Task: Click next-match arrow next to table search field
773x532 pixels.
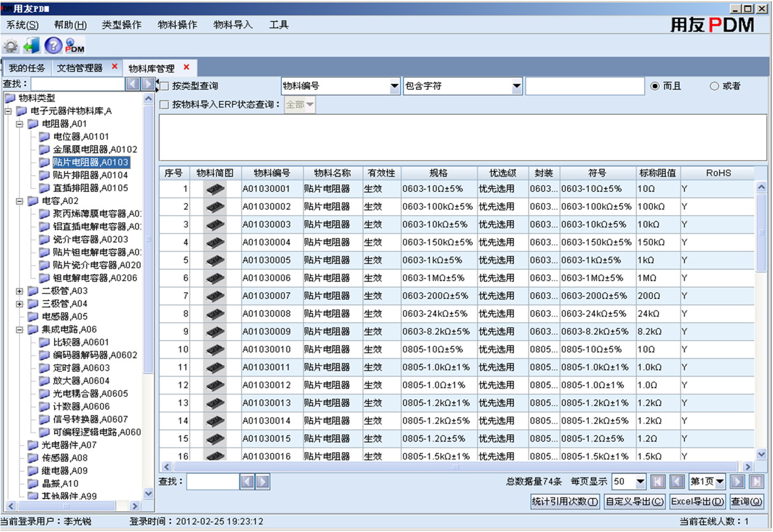Action: (x=263, y=481)
